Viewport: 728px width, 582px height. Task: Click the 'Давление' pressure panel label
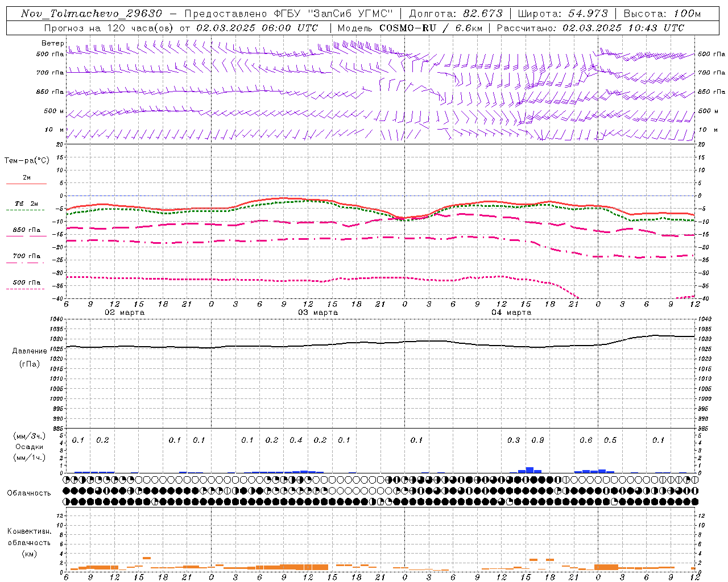pos(30,351)
